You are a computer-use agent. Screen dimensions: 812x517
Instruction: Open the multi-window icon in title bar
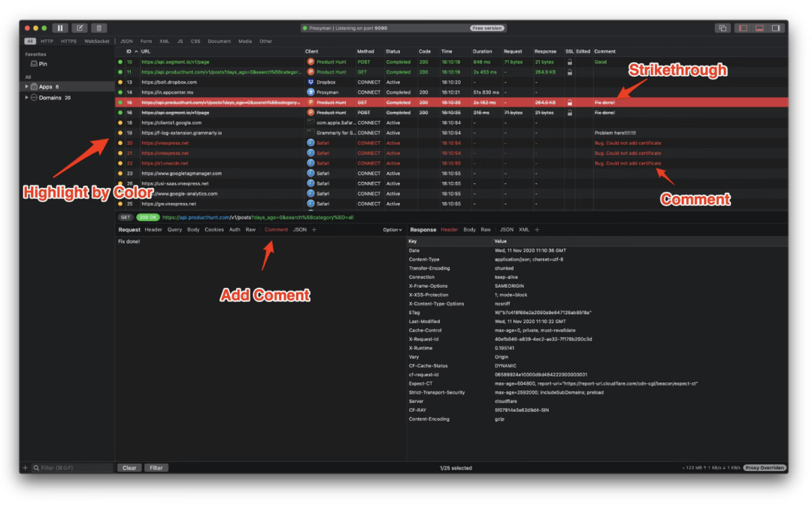[x=723, y=28]
